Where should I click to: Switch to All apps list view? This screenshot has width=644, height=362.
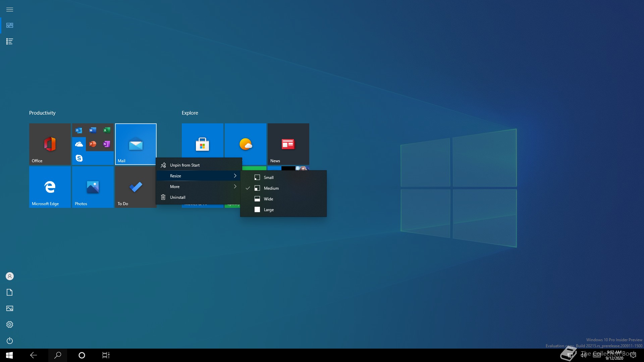(x=10, y=42)
